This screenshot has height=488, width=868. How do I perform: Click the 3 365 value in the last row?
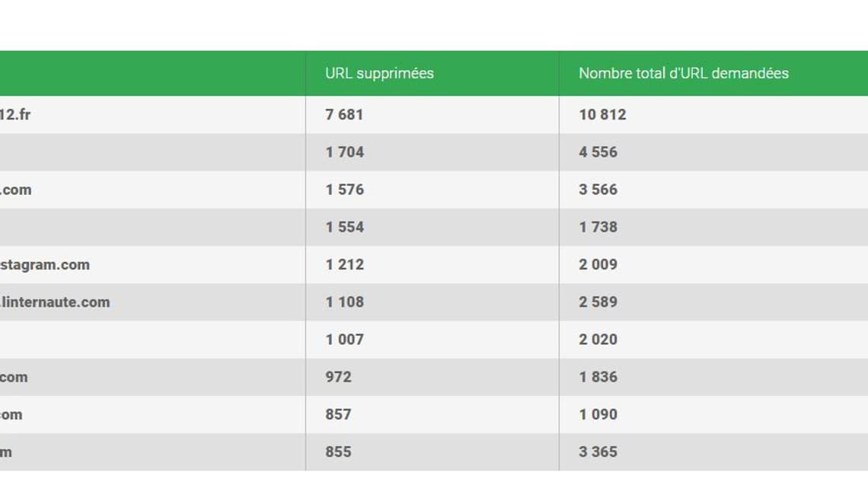(598, 452)
